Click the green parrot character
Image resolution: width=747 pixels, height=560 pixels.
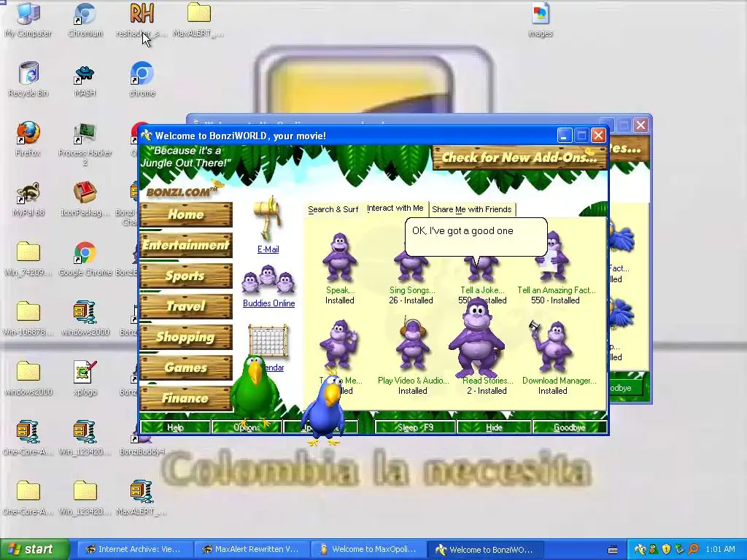[255, 391]
